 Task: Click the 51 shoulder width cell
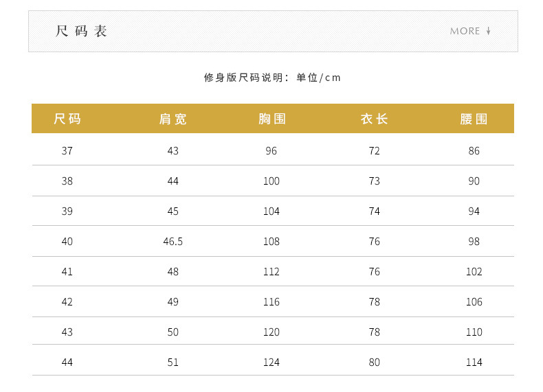[173, 362]
